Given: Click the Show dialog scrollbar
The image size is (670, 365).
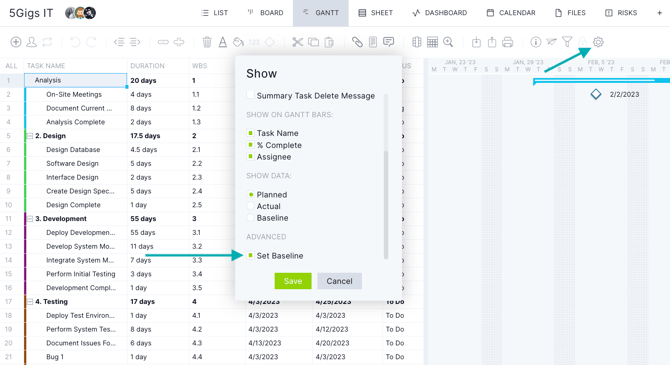Looking at the screenshot, I should [386, 205].
